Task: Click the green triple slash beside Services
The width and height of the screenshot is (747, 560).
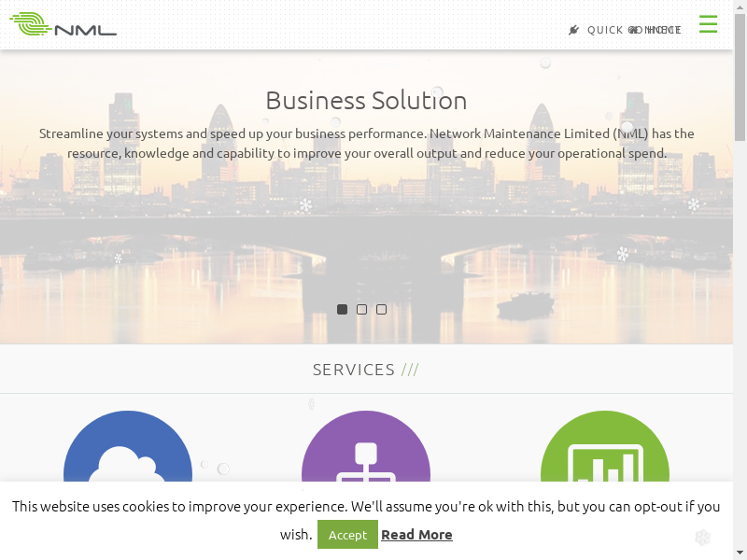Action: click(x=410, y=370)
